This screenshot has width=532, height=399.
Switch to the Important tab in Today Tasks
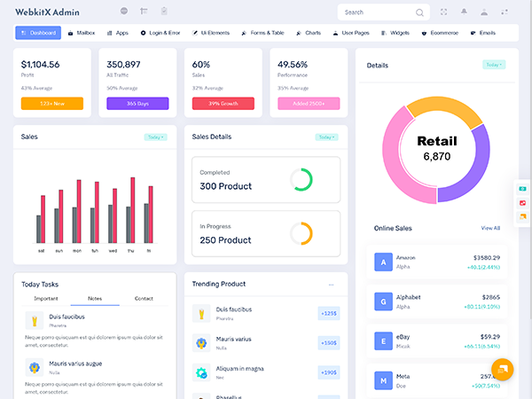46,299
